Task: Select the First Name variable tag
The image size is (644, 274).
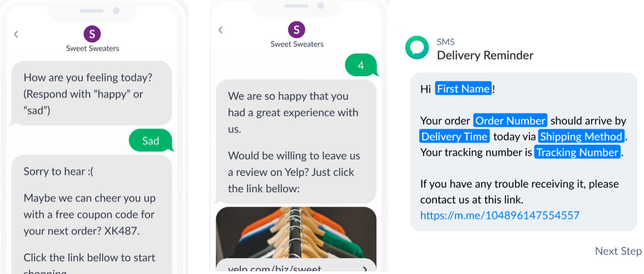Action: pos(463,88)
